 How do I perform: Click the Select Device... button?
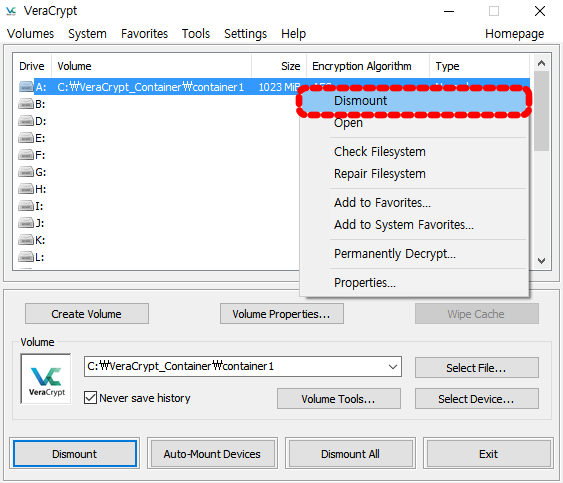click(476, 399)
